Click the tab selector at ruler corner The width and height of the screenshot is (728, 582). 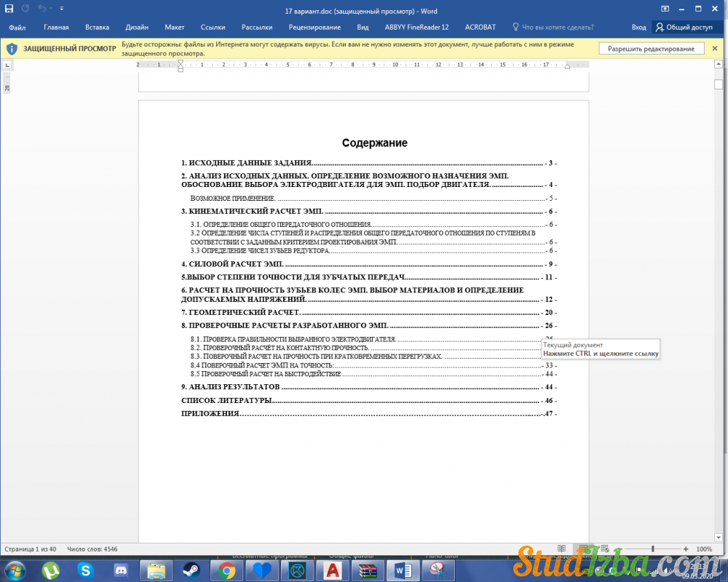click(x=7, y=65)
